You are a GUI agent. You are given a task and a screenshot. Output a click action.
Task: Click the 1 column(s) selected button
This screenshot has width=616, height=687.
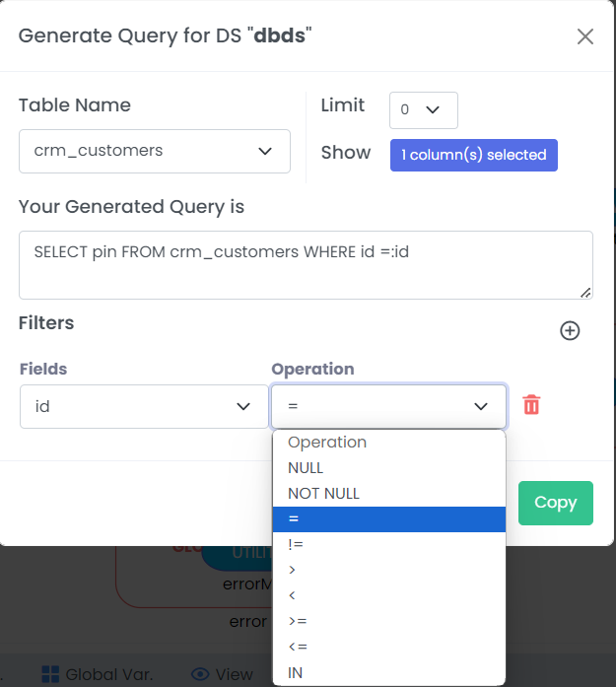point(474,155)
